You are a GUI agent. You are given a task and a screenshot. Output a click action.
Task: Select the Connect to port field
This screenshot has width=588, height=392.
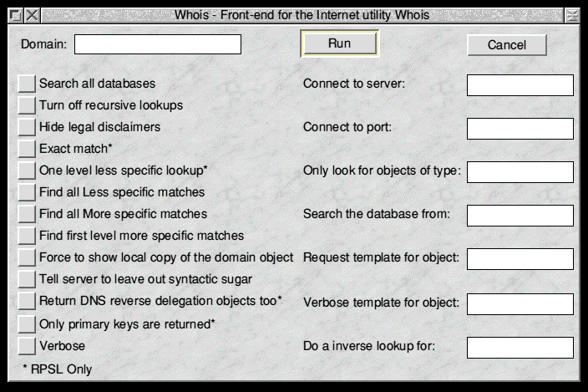tap(520, 129)
